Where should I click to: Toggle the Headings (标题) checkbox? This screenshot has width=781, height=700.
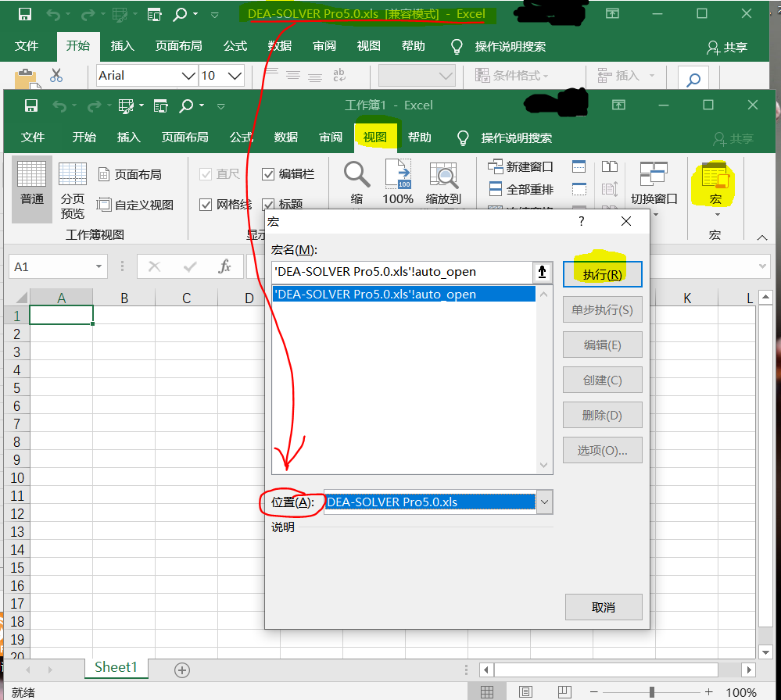(x=268, y=205)
